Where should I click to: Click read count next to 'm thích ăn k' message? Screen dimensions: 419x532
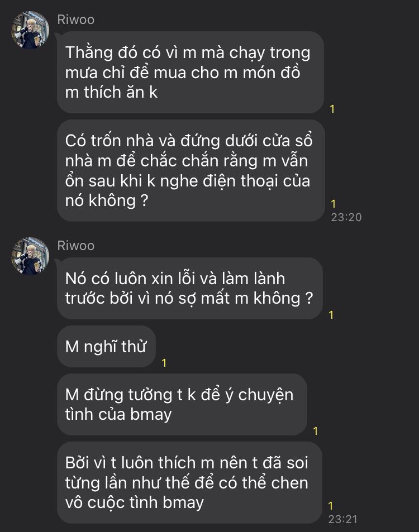pyautogui.click(x=332, y=109)
